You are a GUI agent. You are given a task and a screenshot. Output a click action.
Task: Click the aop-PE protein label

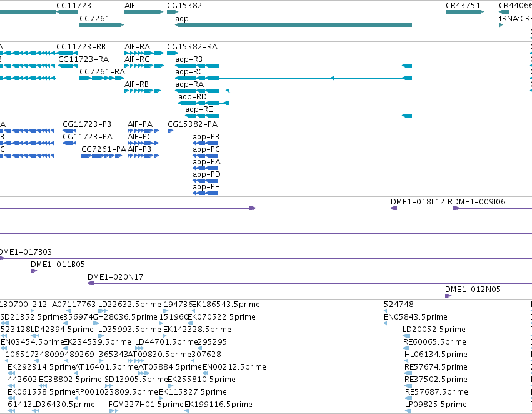[206, 187]
